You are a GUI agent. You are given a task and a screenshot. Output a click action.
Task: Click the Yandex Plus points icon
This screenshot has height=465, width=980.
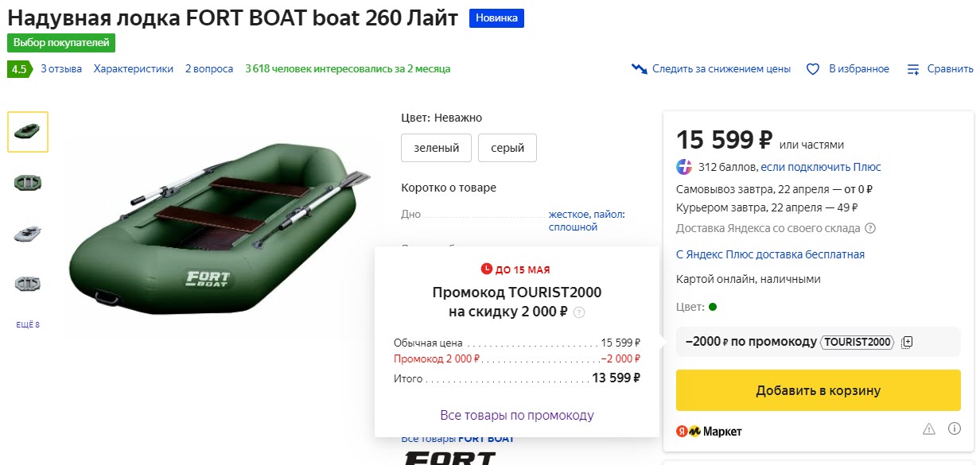tap(684, 167)
